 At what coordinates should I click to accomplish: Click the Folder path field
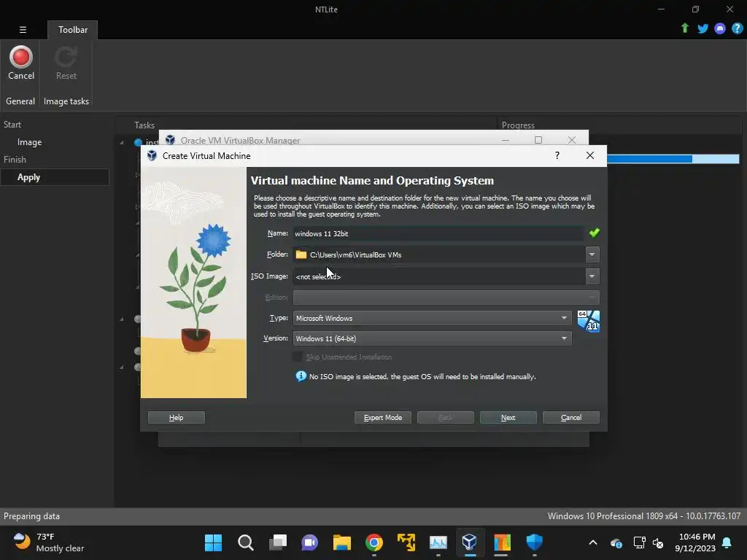tap(438, 254)
